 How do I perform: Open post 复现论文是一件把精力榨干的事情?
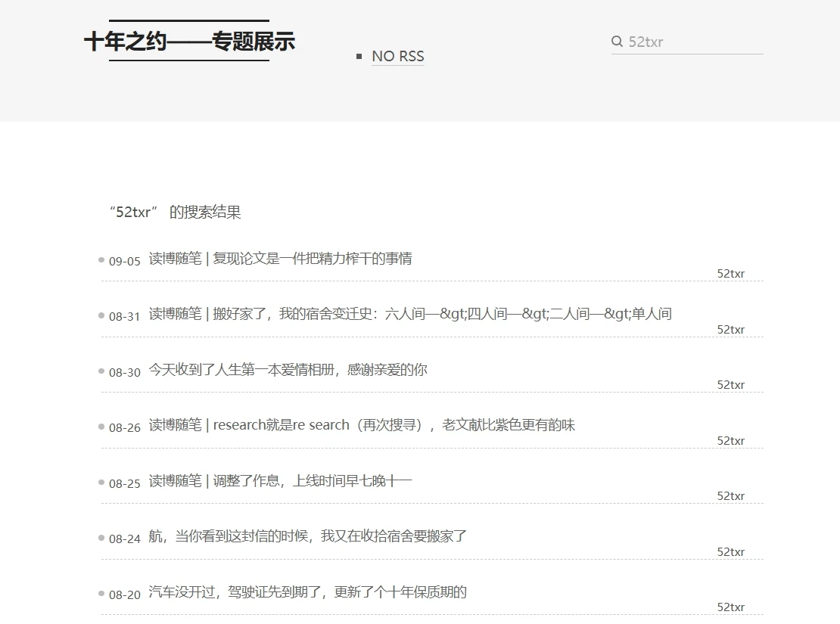point(280,259)
